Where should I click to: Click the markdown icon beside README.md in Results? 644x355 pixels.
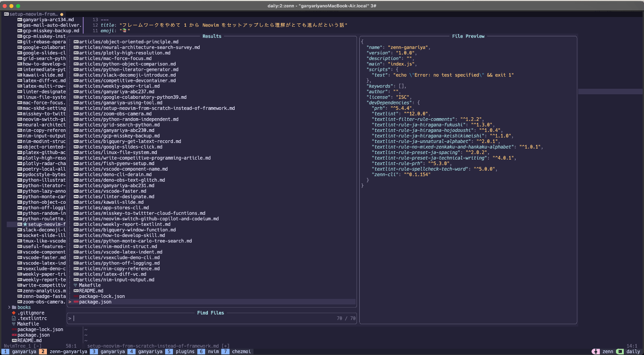pos(76,291)
